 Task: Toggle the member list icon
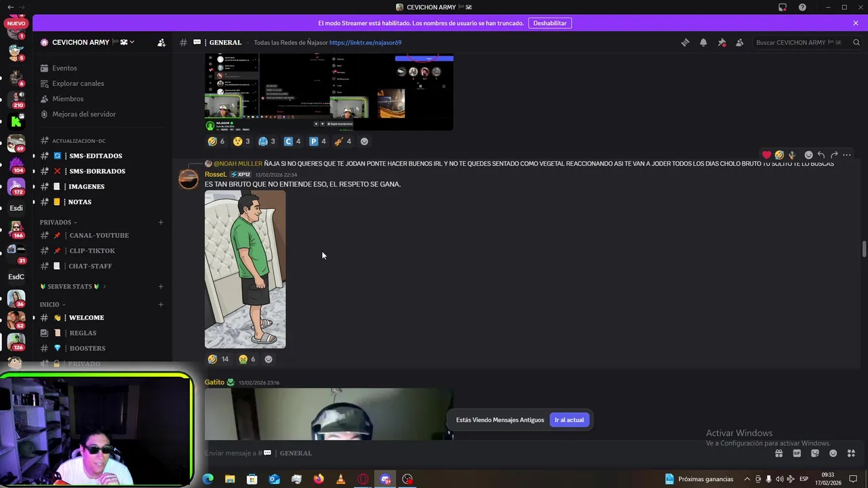[x=739, y=42]
